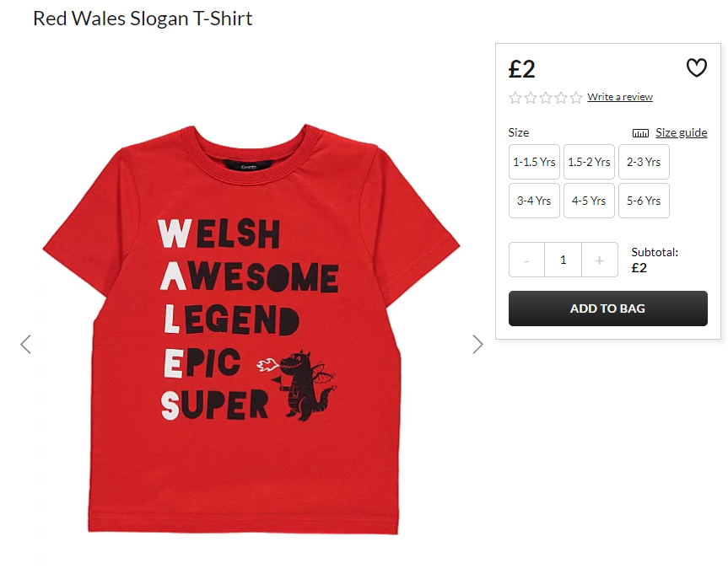Decrease quantity with minus button
The height and width of the screenshot is (574, 728).
[x=526, y=260]
